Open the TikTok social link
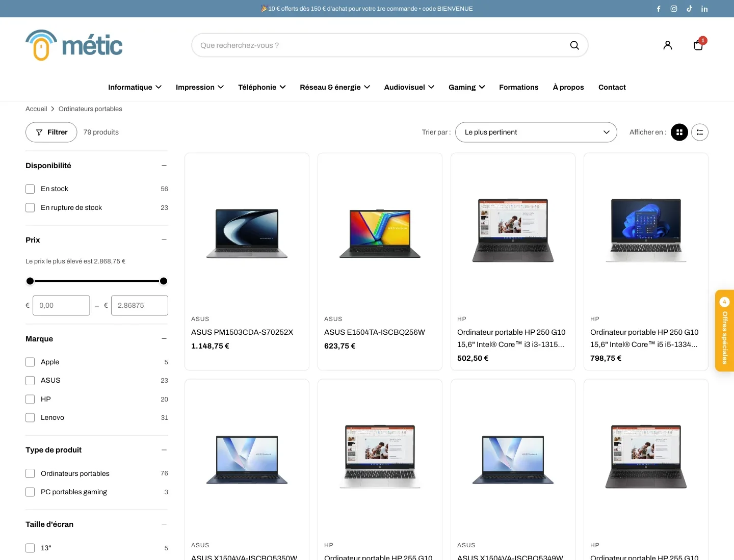Viewport: 734px width, 560px height. 689,9
